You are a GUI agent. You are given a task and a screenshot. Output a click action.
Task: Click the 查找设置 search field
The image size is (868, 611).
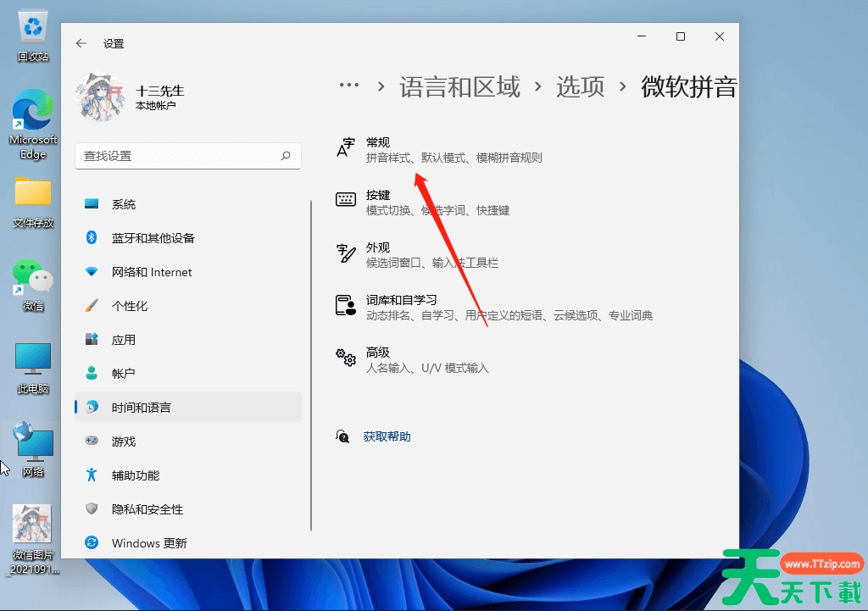pos(188,156)
